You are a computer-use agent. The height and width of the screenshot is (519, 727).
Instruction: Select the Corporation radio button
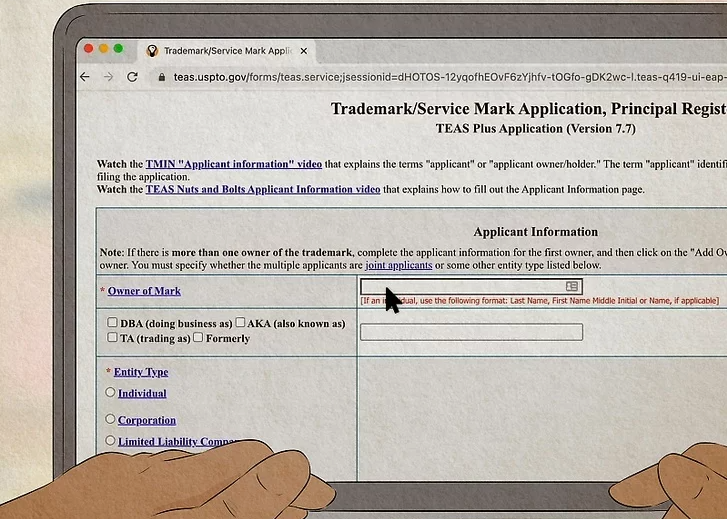pos(110,419)
